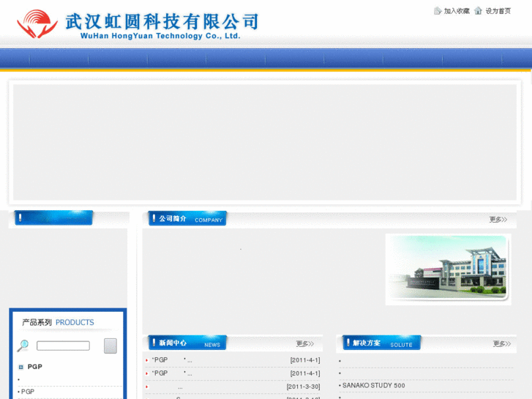This screenshot has height=399, width=532.
Task: Open 更多 link in 公司简介 section
Action: point(498,220)
